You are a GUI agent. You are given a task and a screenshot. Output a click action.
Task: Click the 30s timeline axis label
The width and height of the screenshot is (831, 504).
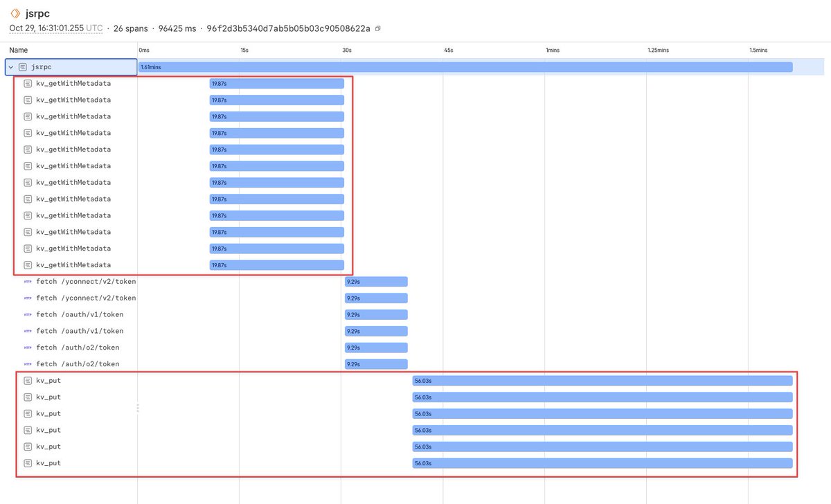pyautogui.click(x=347, y=51)
